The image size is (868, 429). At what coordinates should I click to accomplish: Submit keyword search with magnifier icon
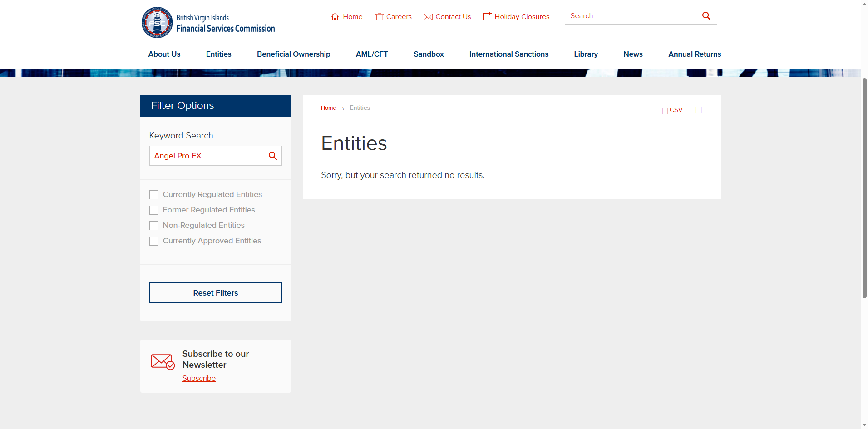272,156
